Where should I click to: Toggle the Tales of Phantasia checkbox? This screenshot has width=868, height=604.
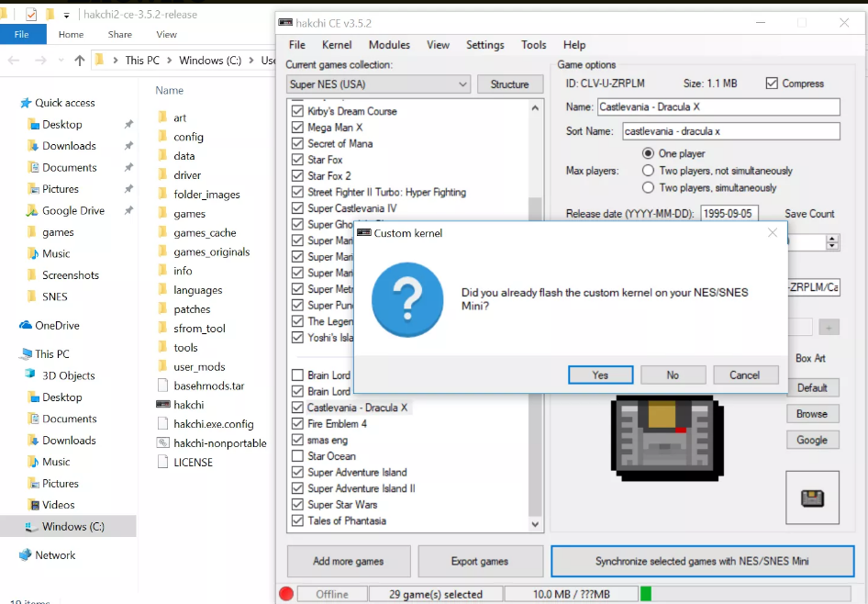(x=297, y=520)
